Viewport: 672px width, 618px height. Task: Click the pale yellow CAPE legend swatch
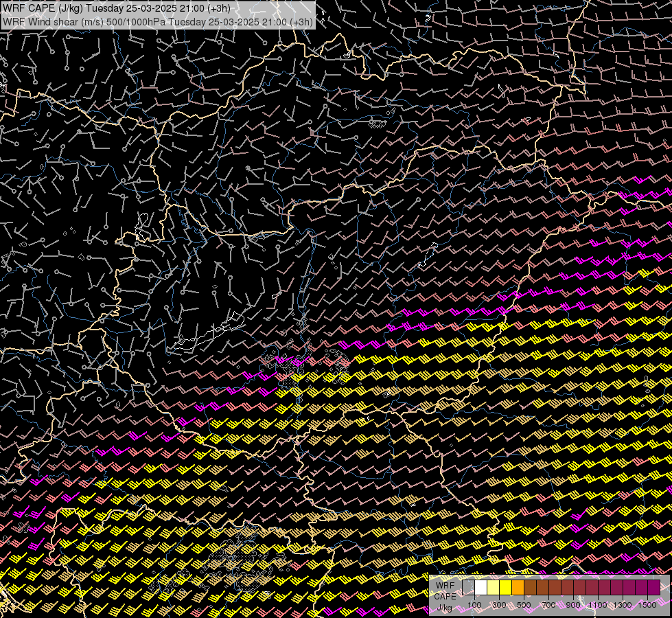(494, 587)
